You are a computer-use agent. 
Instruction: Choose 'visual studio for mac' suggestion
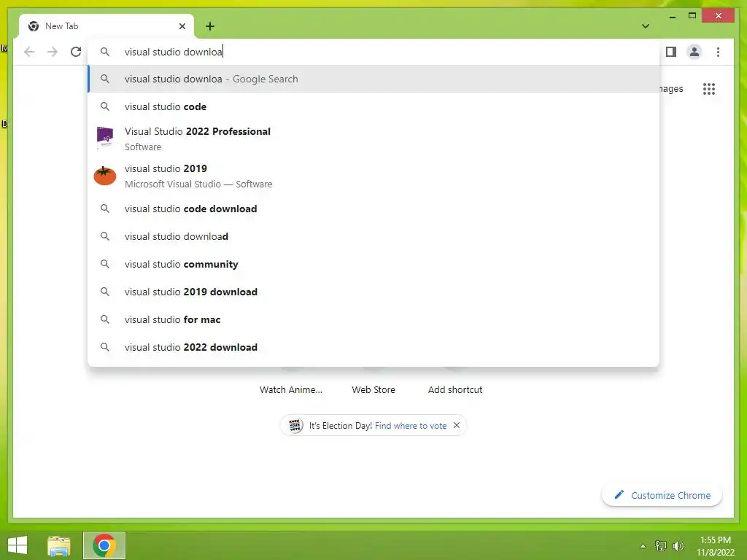(x=374, y=319)
